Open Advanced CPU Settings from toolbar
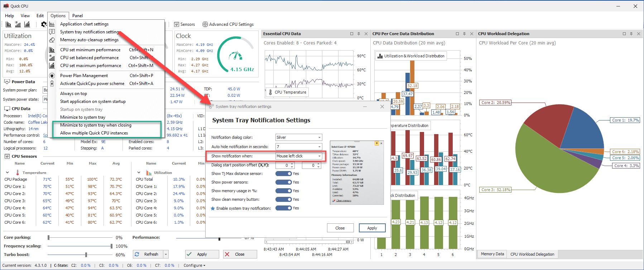This screenshot has height=270, width=644. 228,24
